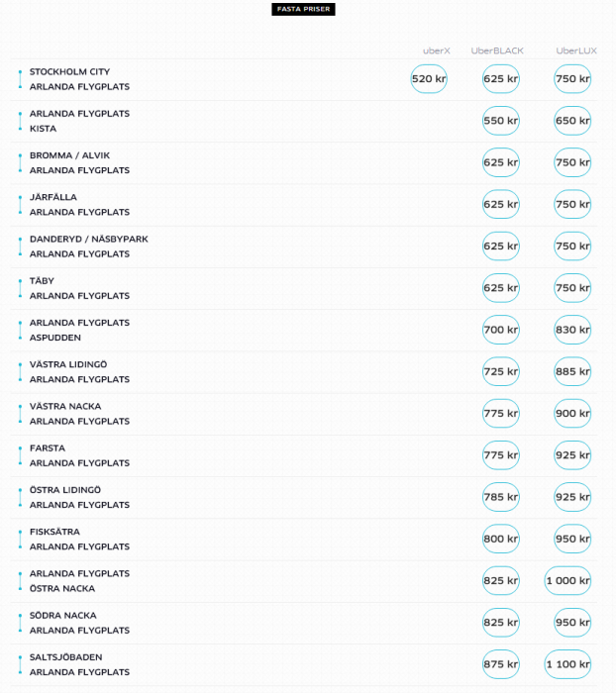Choose the 1 000 kr Östra Nacka fare
This screenshot has height=693, width=616.
click(567, 581)
